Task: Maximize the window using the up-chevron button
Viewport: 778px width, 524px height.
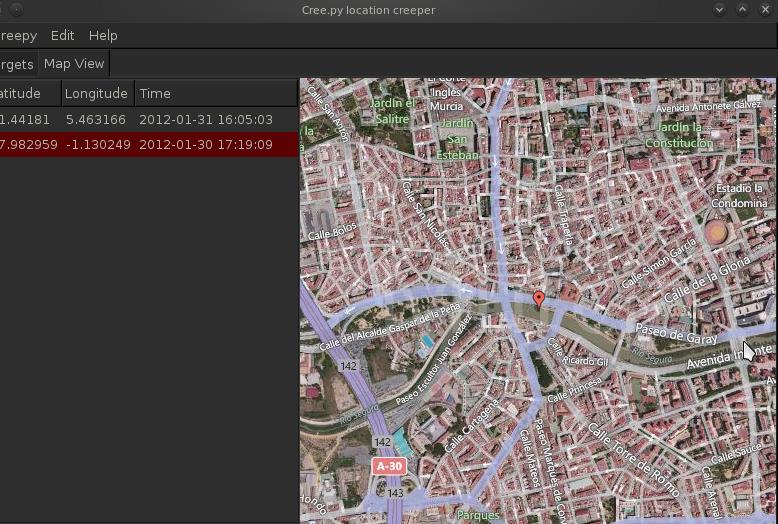Action: point(742,10)
